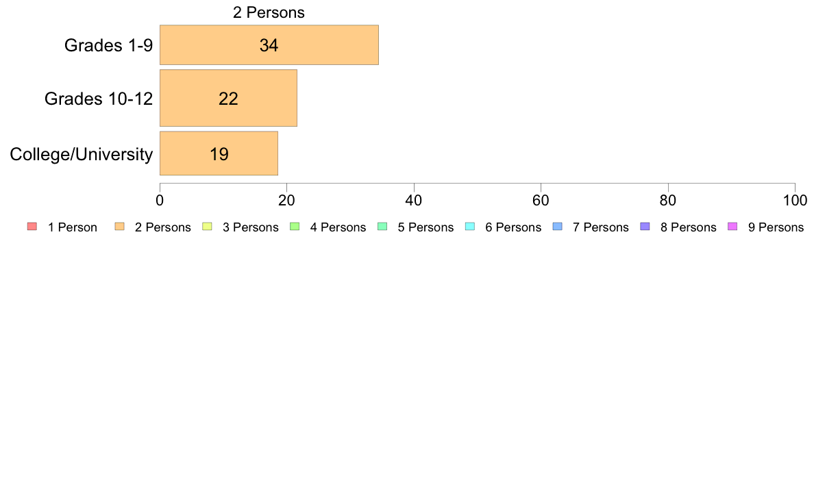Click the College/University axis label
This screenshot has width=814, height=504.
pos(82,154)
